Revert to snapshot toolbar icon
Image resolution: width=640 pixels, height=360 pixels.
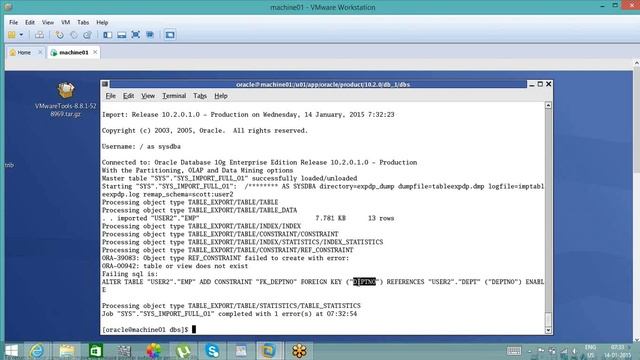coord(74,35)
